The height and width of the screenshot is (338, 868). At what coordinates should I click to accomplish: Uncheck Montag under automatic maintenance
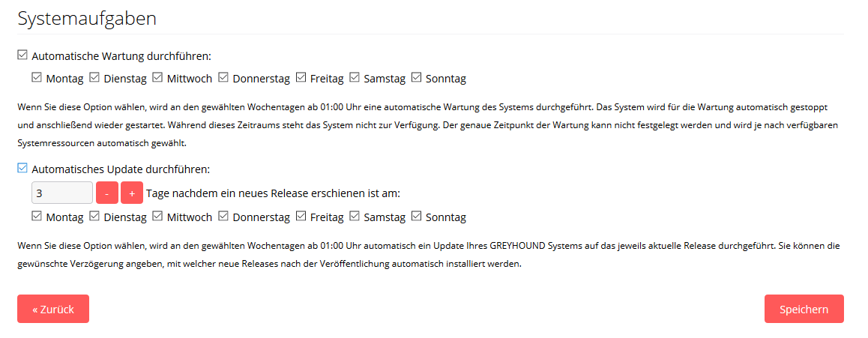pos(37,77)
